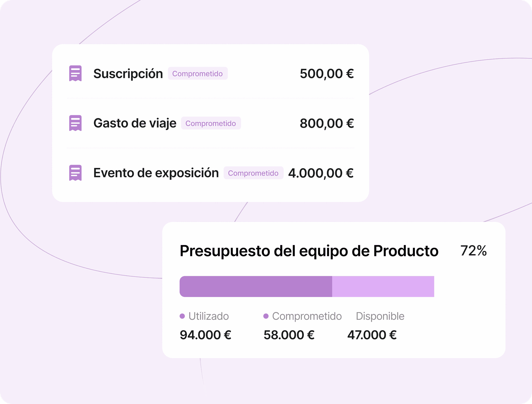This screenshot has width=532, height=404.
Task: Select the 500,00 € amount
Action: tap(327, 74)
